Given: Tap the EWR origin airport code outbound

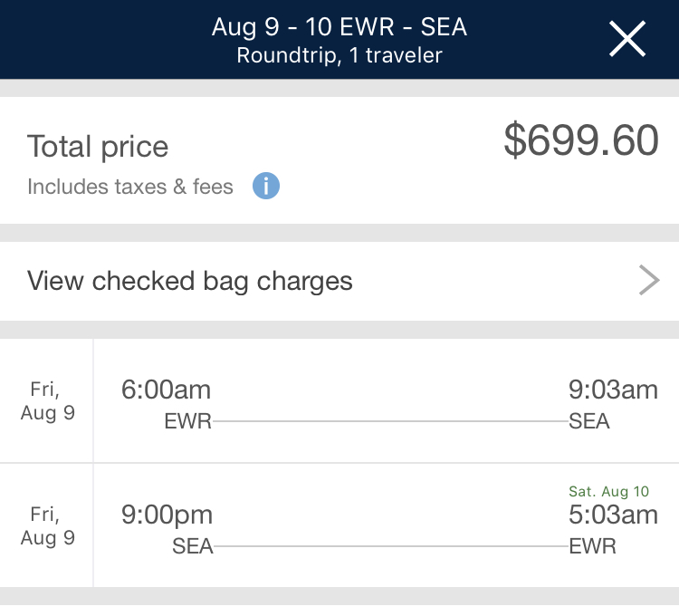Looking at the screenshot, I should tap(188, 421).
